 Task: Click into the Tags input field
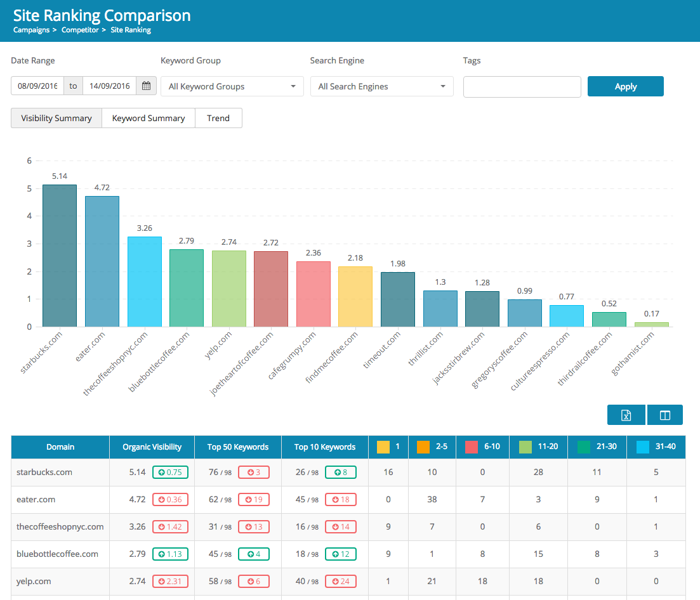(522, 87)
